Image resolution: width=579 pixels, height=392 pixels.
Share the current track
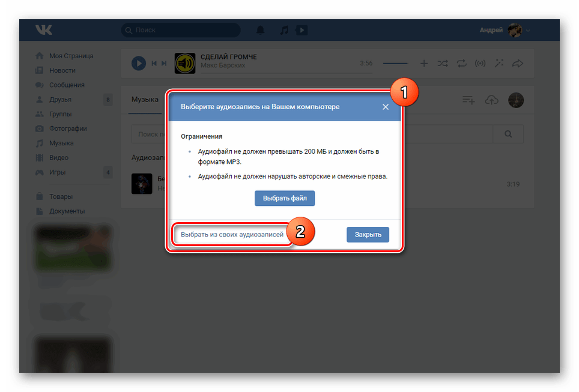pyautogui.click(x=517, y=64)
